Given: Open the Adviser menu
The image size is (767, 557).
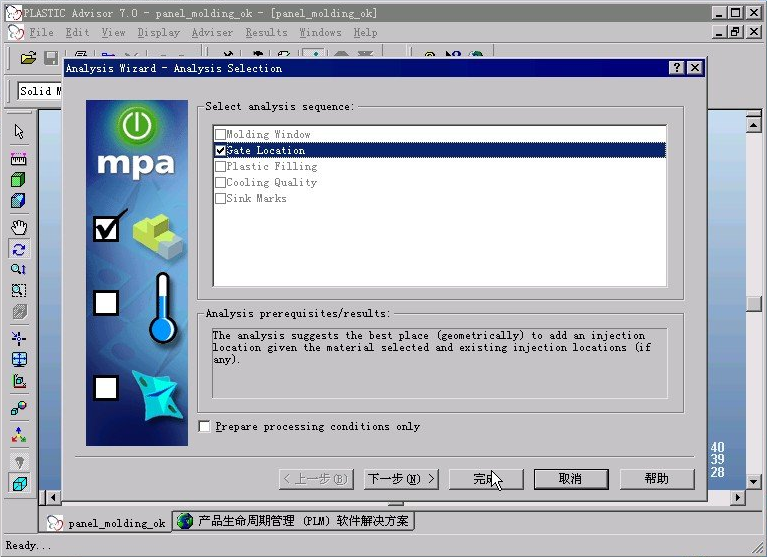Looking at the screenshot, I should click(212, 33).
